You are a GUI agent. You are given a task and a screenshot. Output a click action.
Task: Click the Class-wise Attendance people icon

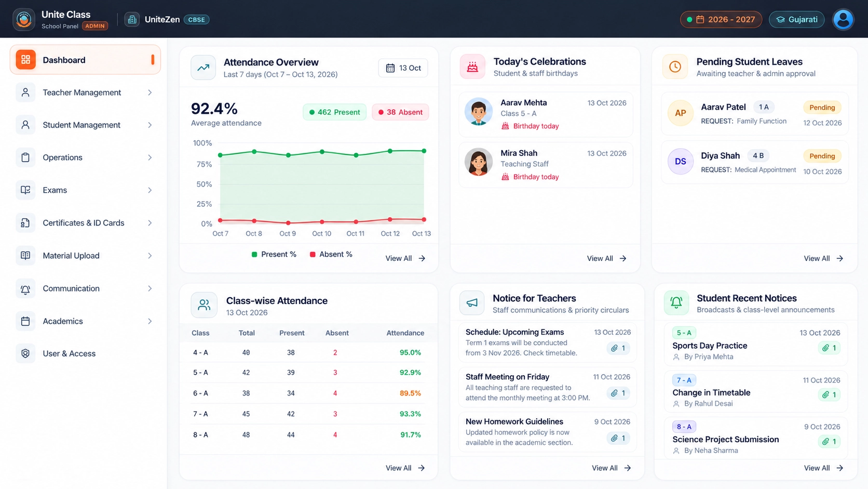[204, 305]
